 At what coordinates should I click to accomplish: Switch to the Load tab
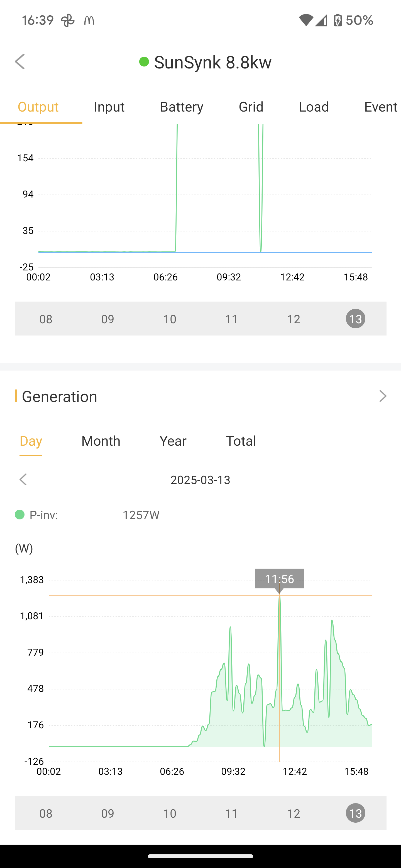[x=314, y=107]
